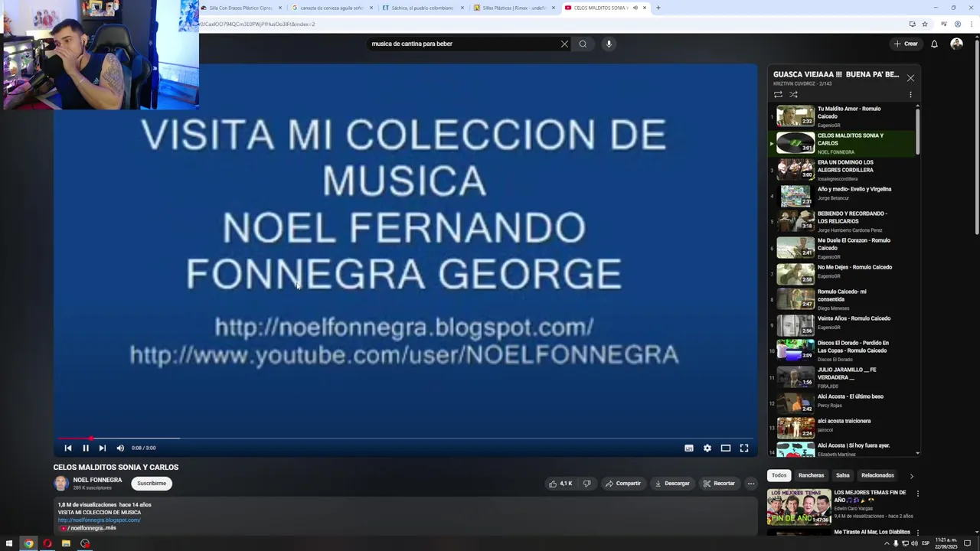
Task: Play Alci Acosta - El último beso
Action: click(x=842, y=403)
